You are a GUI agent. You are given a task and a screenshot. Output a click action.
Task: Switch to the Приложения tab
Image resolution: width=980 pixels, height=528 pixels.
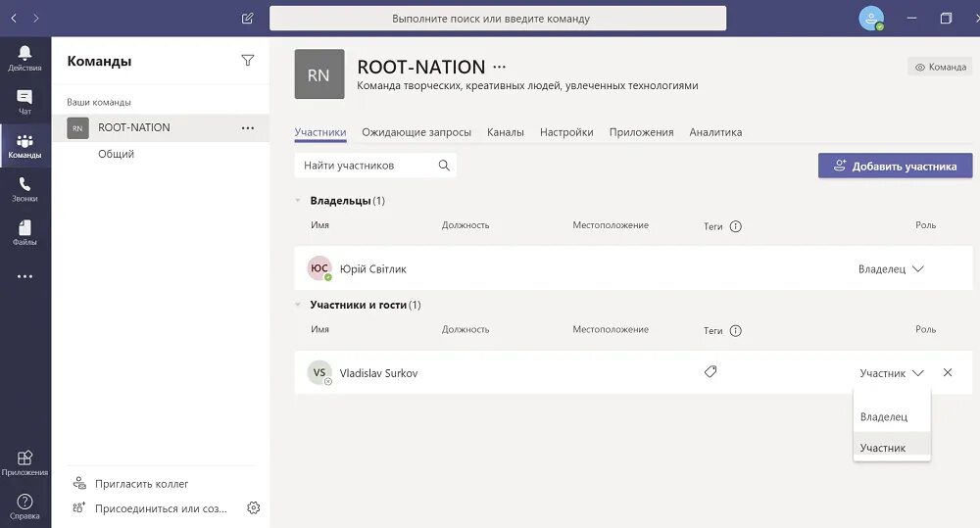pyautogui.click(x=641, y=132)
